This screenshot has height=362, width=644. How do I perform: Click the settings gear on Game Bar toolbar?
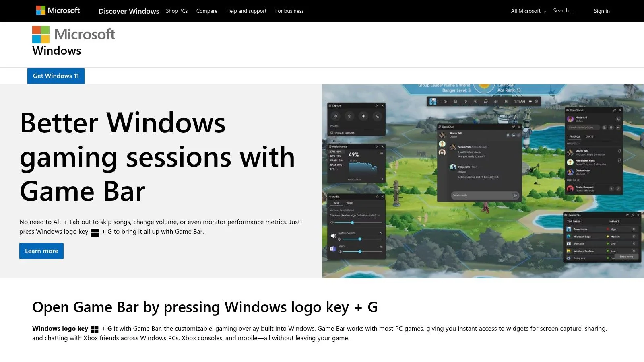pos(536,101)
